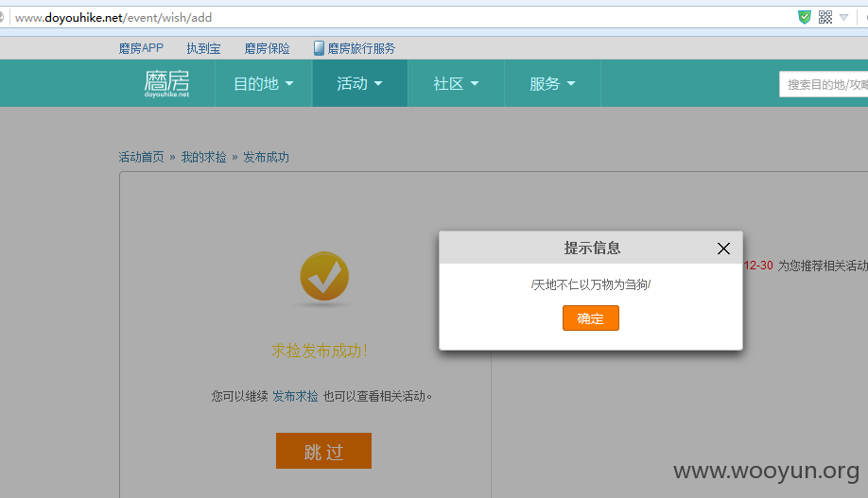Open the 磨房保险 link

268,49
